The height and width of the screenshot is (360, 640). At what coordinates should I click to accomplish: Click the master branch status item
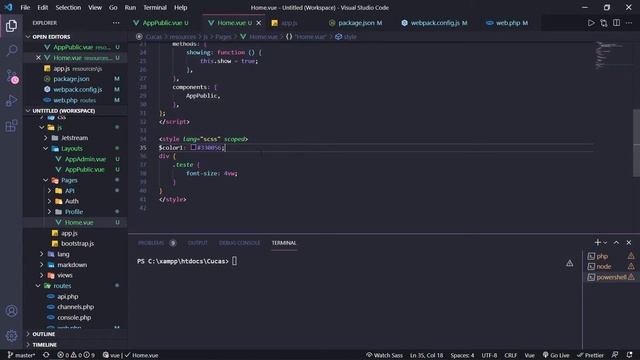[x=21, y=355]
